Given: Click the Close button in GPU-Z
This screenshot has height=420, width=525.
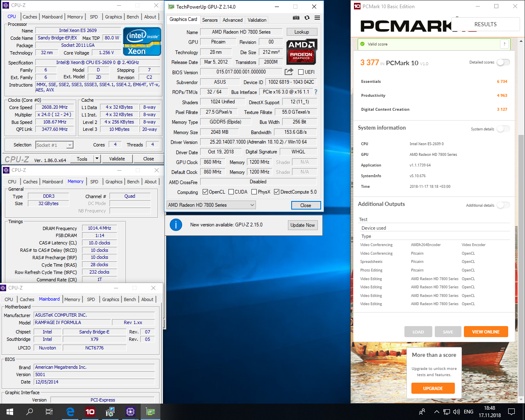Looking at the screenshot, I should [x=306, y=205].
